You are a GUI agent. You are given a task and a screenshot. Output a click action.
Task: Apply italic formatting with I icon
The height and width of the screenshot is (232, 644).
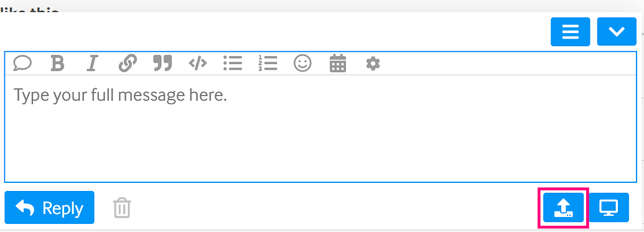[93, 63]
